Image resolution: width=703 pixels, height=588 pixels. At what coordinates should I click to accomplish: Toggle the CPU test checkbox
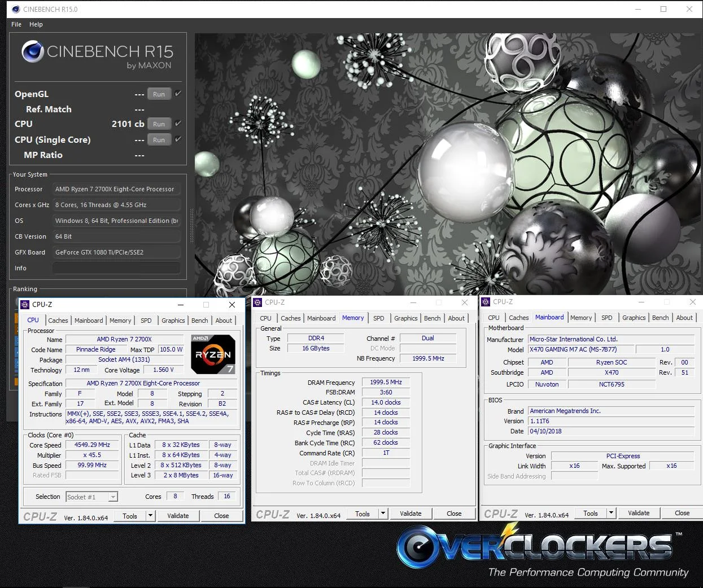coord(178,124)
